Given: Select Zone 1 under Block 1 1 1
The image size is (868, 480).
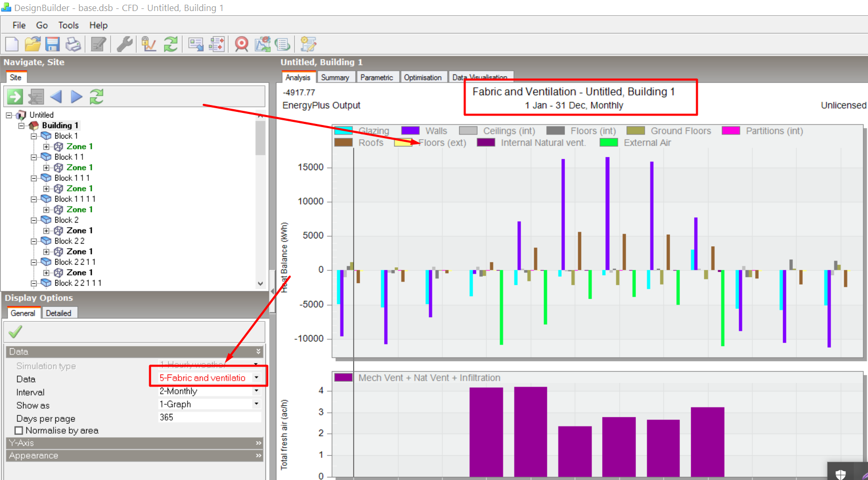Looking at the screenshot, I should point(79,189).
